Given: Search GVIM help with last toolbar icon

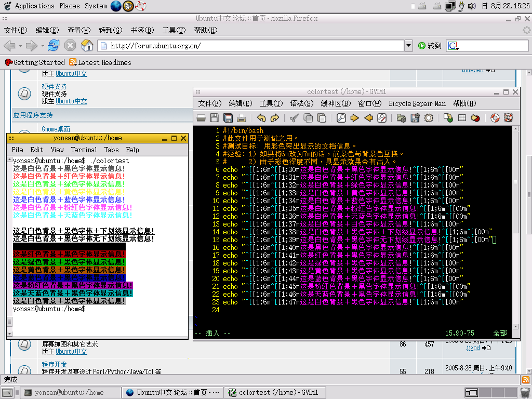Looking at the screenshot, I should coord(508,118).
